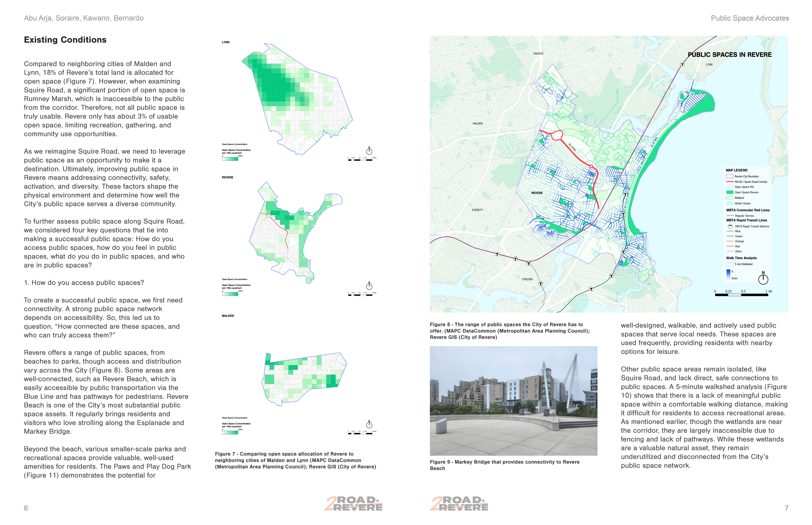Click the "MAP LEGEND" heading
Image resolution: width=812 pixels, height=525 pixels.
pyautogui.click(x=737, y=170)
